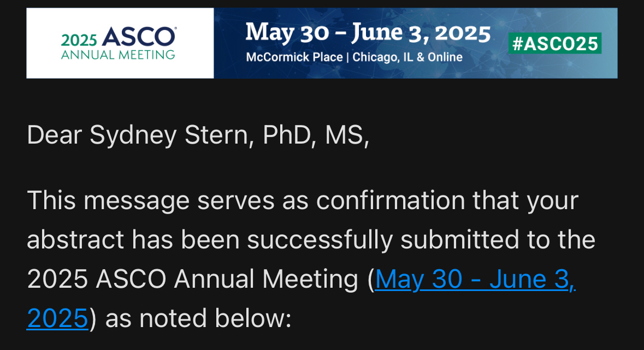Click the green "2025" in the logo

79,40
